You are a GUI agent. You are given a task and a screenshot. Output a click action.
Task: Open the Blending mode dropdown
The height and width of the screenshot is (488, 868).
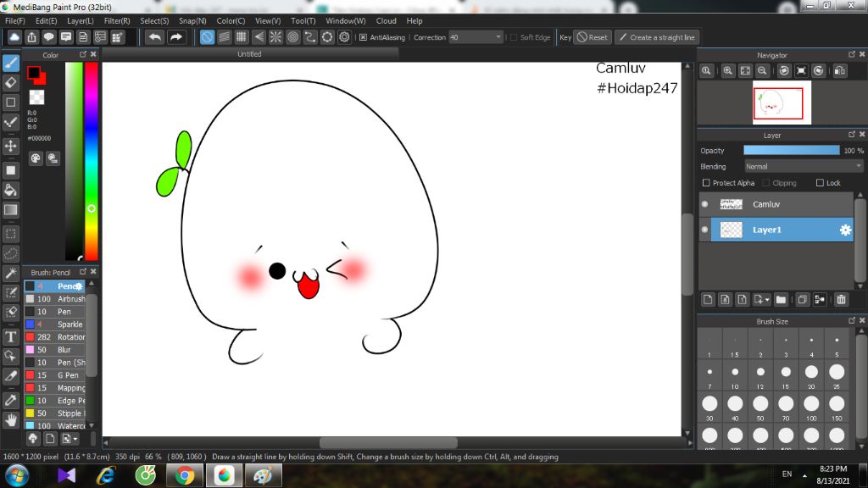(803, 167)
